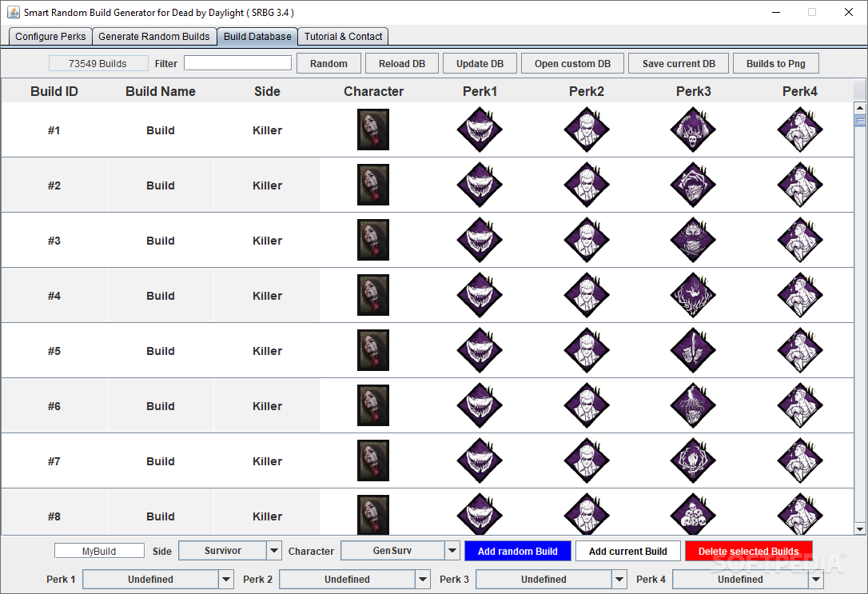Click the Random button

click(x=328, y=64)
